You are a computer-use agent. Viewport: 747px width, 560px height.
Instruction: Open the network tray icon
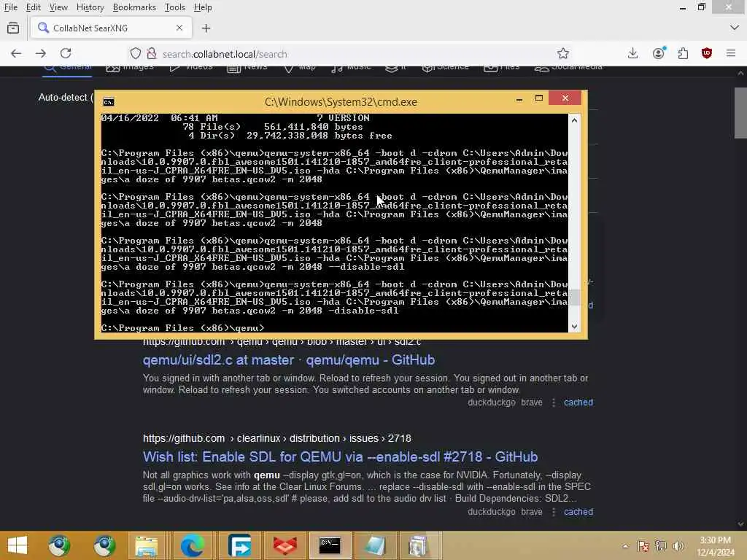pos(660,545)
